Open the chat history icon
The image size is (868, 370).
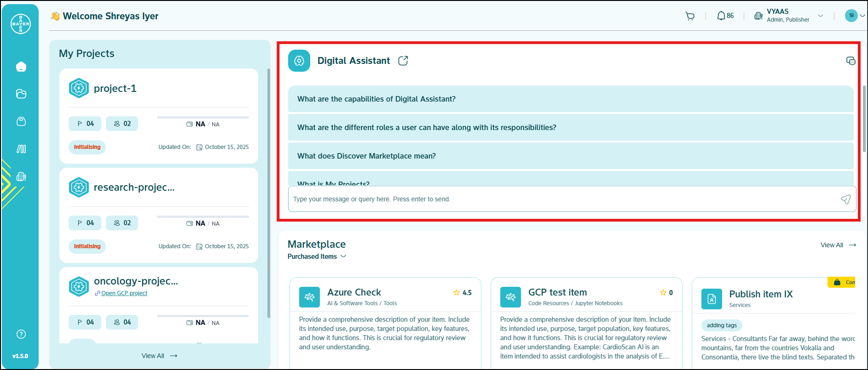851,61
